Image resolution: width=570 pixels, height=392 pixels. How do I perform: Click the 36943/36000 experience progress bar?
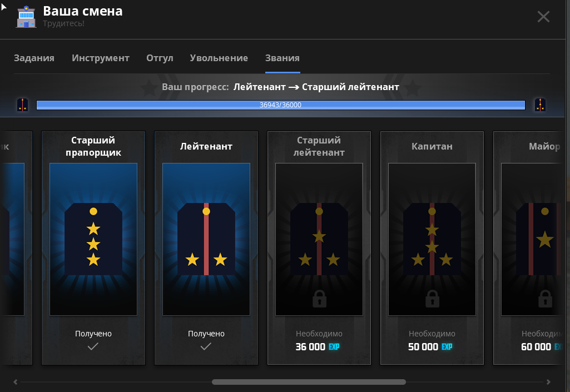point(281,105)
